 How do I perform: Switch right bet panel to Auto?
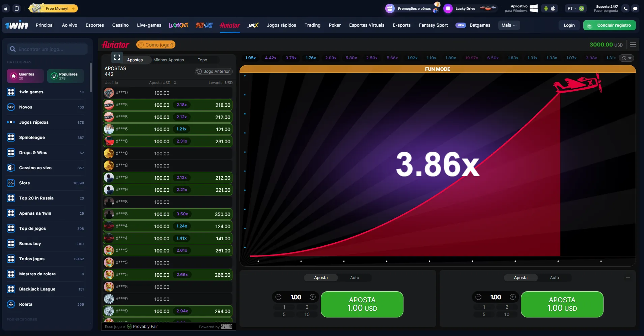click(x=554, y=278)
